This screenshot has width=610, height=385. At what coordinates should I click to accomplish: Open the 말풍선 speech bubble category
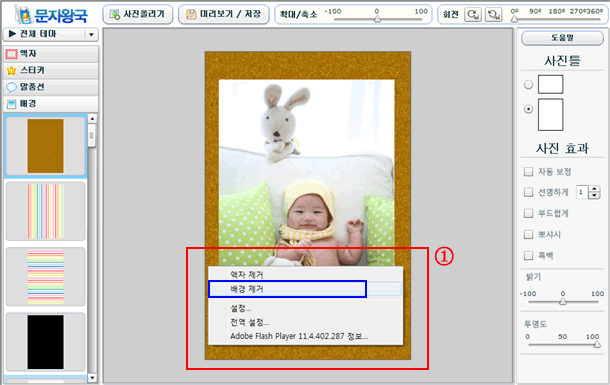tap(51, 87)
